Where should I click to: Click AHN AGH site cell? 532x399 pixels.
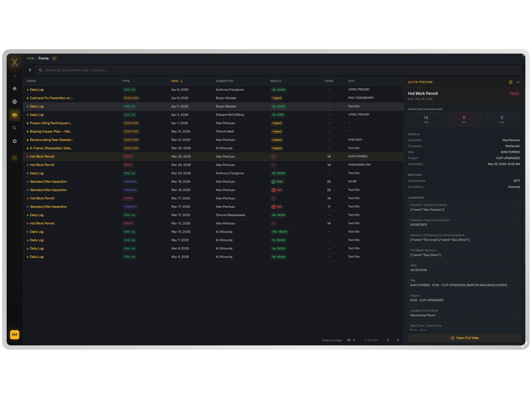point(355,140)
